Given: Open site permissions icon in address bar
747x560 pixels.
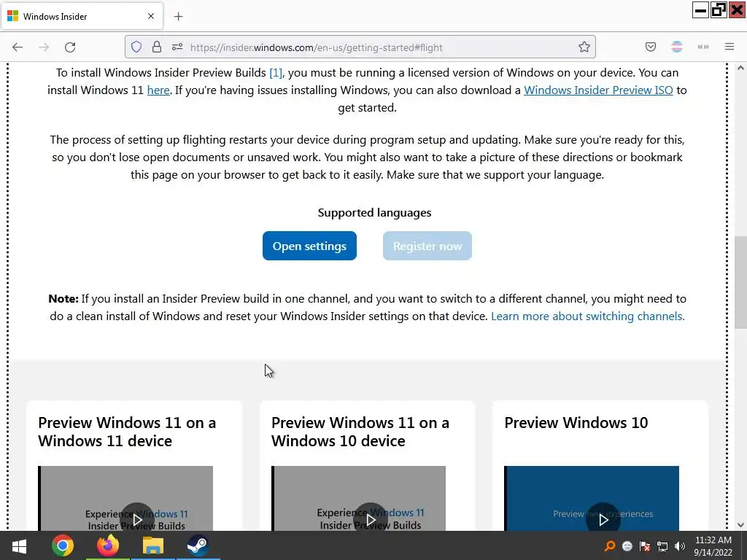Looking at the screenshot, I should pos(177,47).
